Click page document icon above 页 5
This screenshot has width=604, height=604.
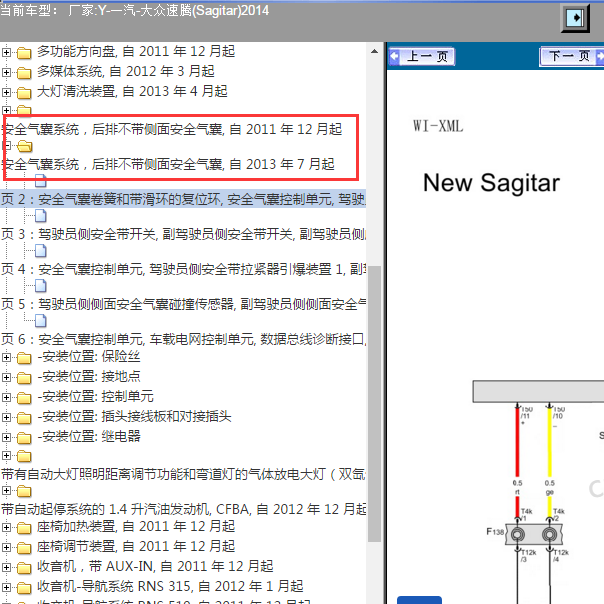click(x=41, y=286)
